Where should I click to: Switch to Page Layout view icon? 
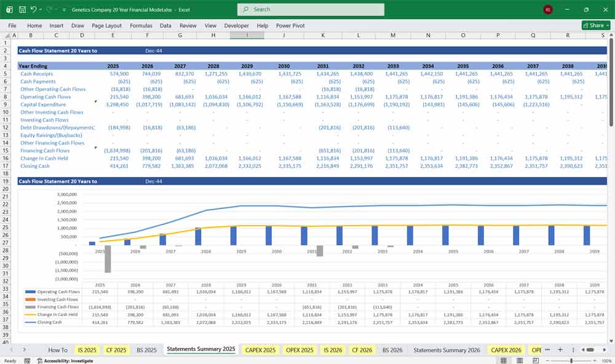tap(520, 360)
